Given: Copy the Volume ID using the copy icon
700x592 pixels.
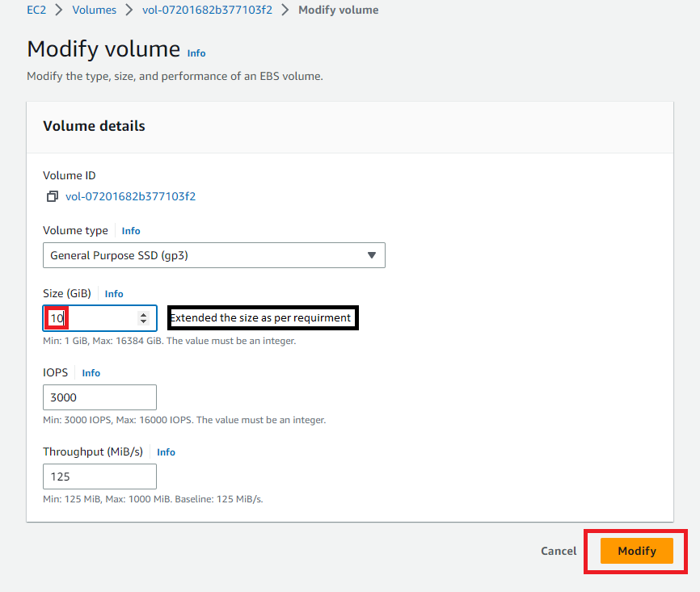Looking at the screenshot, I should pos(52,196).
